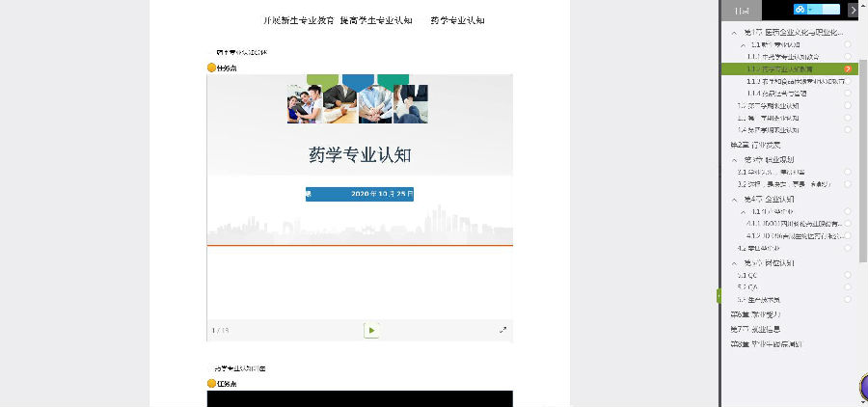The image size is (868, 407).
Task: Click the status circle for 5.2 QA
Action: 848,286
